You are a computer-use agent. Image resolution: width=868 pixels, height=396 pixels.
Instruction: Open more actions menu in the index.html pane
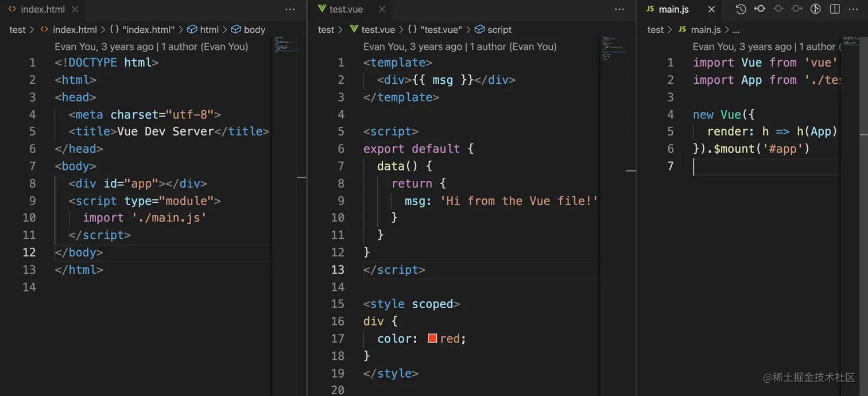(290, 9)
